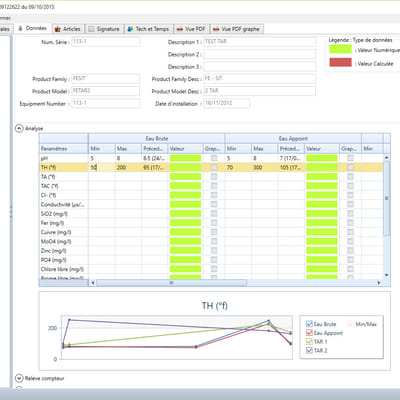Click the Articles tab toolbox icon
This screenshot has width=400, height=400.
click(x=58, y=29)
